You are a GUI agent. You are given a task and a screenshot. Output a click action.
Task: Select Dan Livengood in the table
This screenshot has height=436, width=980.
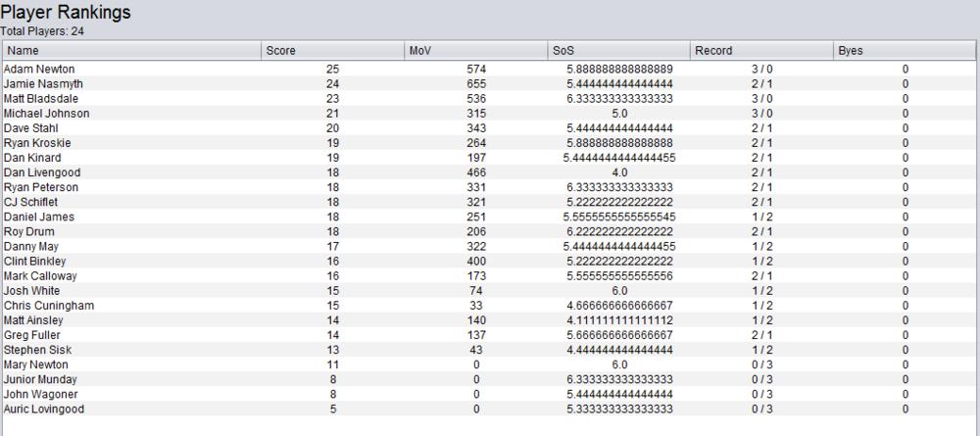pos(42,172)
